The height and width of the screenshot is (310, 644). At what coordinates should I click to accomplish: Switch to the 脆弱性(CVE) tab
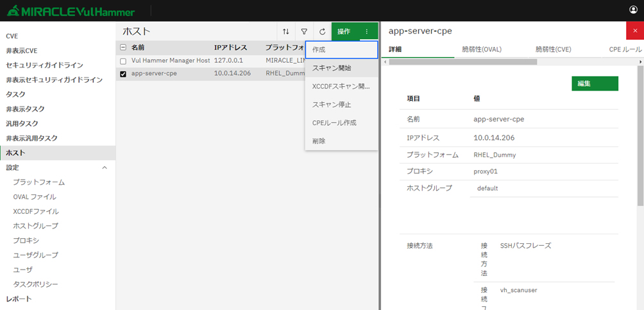click(x=554, y=49)
